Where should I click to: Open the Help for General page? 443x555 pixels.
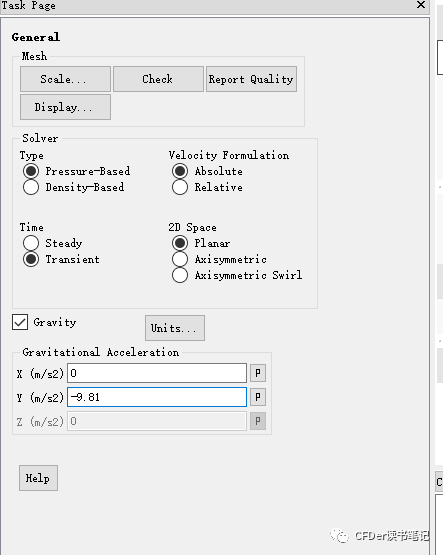[38, 478]
